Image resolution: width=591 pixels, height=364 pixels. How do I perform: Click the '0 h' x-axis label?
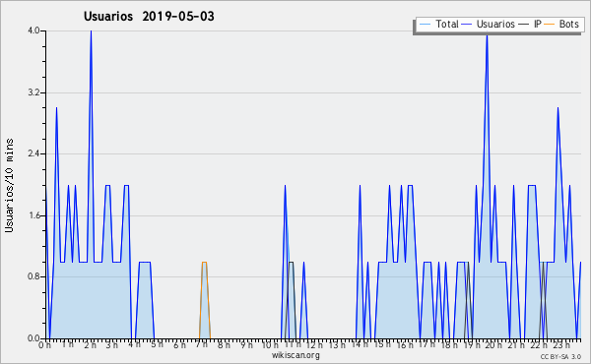coord(45,344)
